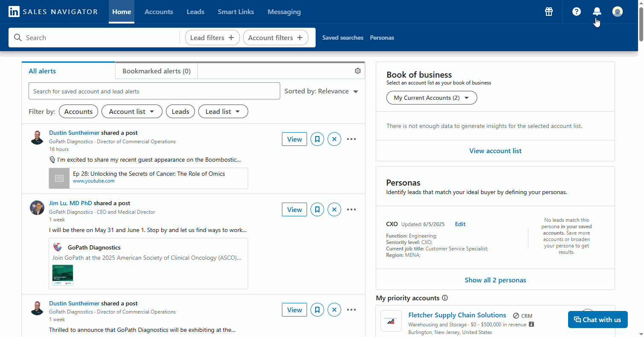
Task: Click the GoPath Diagnostics shared post title
Action: [x=94, y=247]
